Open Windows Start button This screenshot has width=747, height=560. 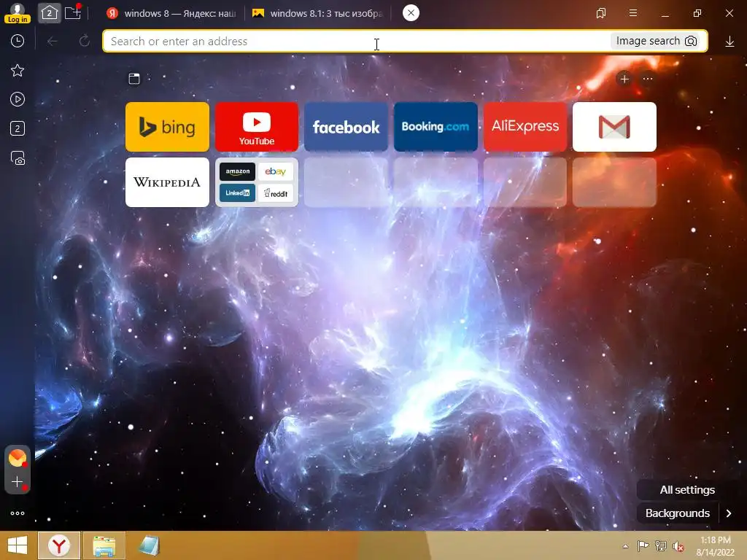[18, 545]
